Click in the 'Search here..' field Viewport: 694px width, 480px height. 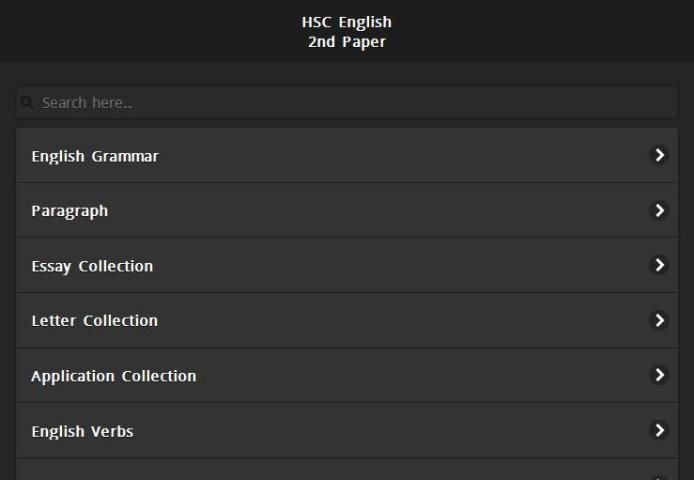coord(350,103)
